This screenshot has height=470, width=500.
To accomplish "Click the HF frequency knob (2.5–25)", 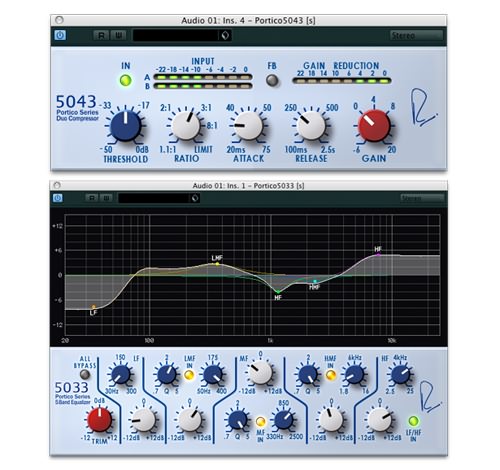I will tap(400, 374).
